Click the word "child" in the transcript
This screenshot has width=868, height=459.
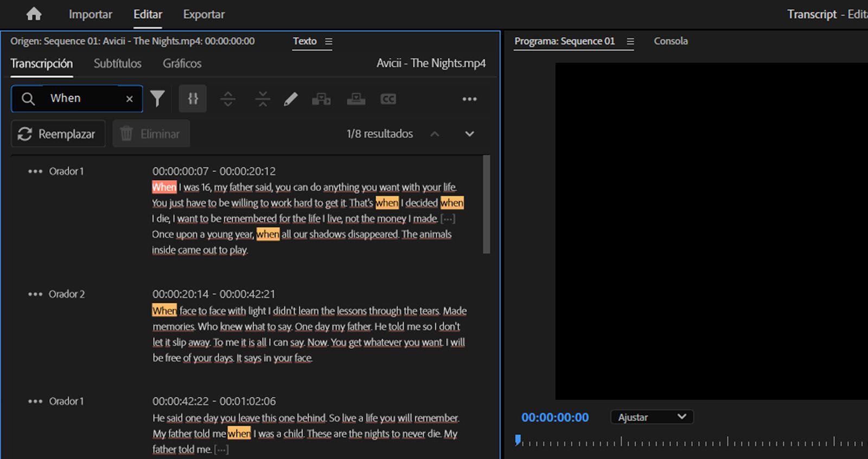tap(293, 434)
